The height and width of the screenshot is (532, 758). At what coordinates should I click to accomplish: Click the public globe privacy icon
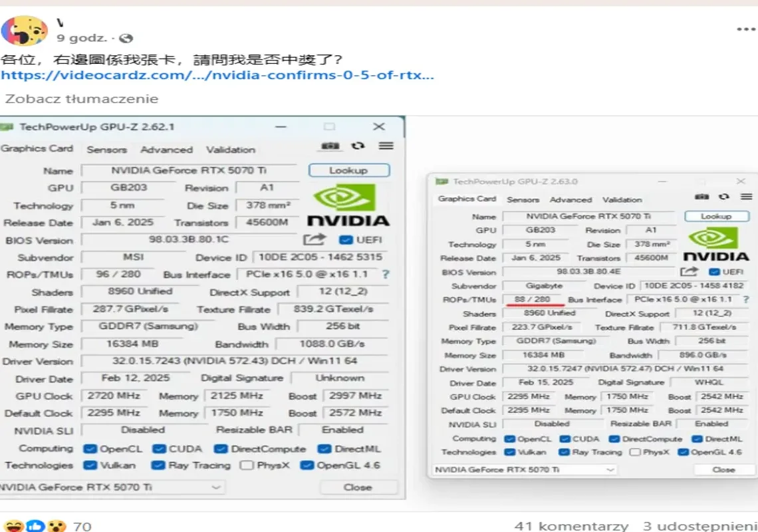pyautogui.click(x=126, y=38)
